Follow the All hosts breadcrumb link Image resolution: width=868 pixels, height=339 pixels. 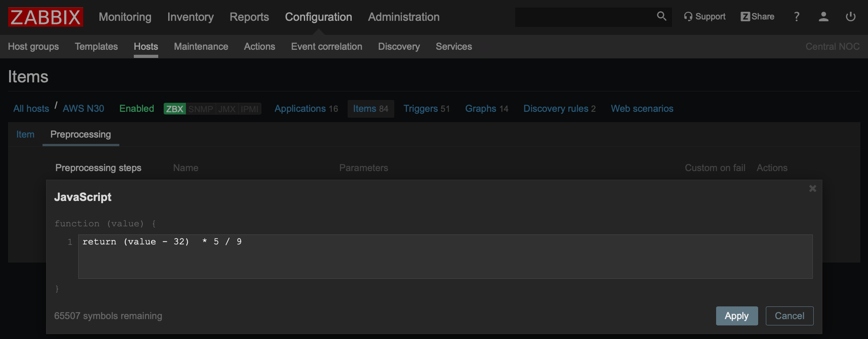31,109
